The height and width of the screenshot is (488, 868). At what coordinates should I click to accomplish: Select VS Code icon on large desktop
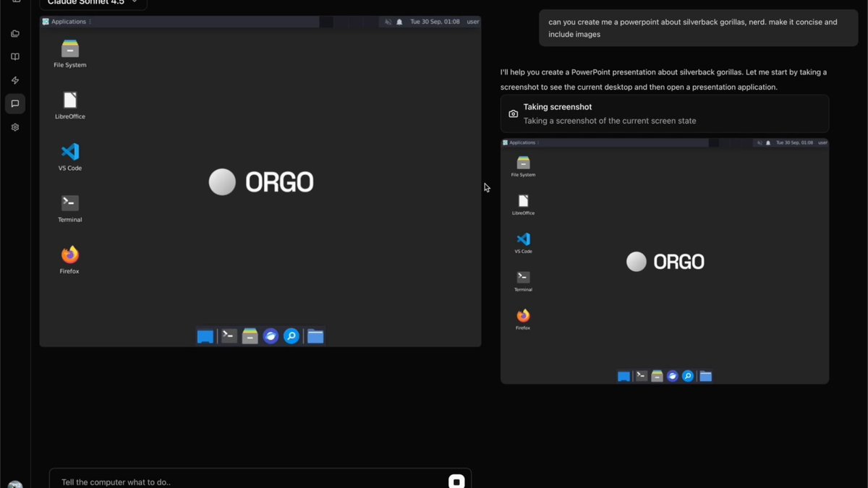(x=70, y=157)
